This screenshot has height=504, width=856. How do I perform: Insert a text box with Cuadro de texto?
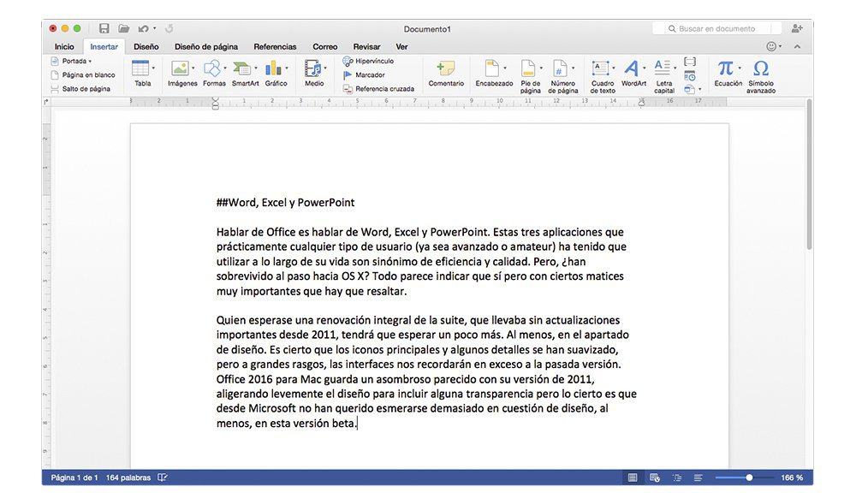[x=601, y=68]
